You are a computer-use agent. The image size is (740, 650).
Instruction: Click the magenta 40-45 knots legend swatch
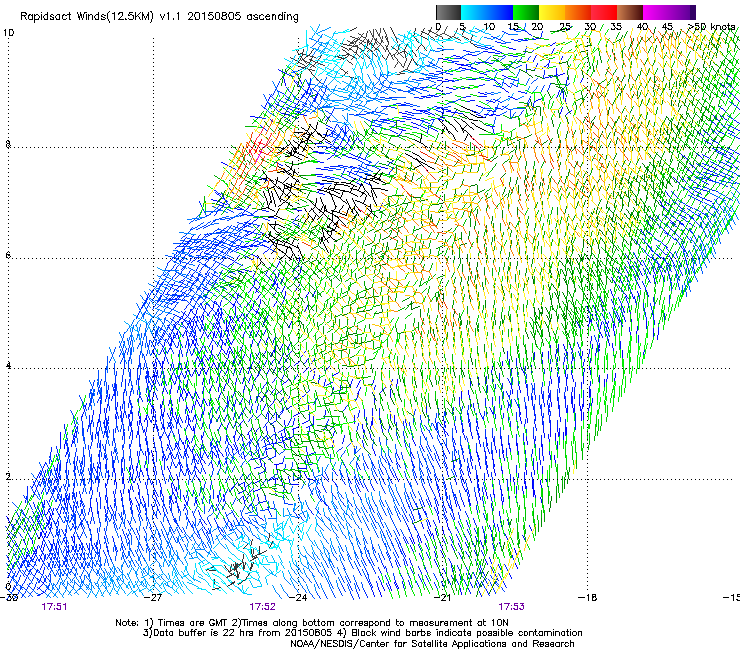[x=656, y=12]
